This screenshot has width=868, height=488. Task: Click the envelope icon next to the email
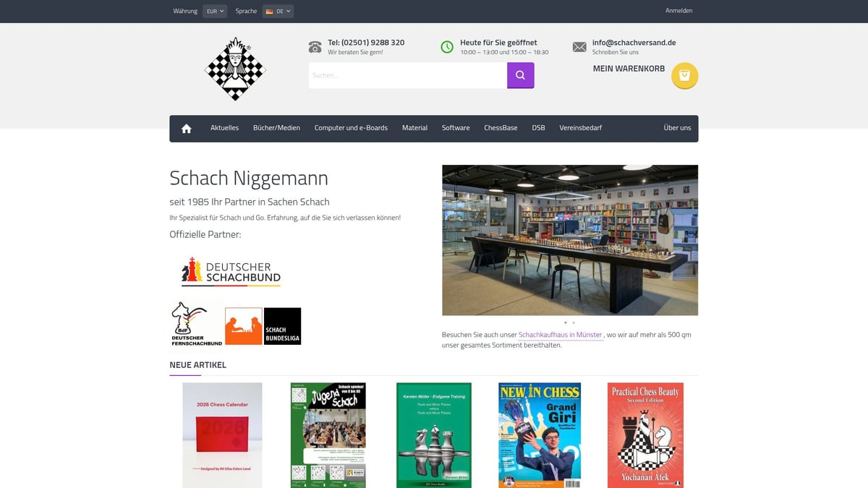point(579,46)
